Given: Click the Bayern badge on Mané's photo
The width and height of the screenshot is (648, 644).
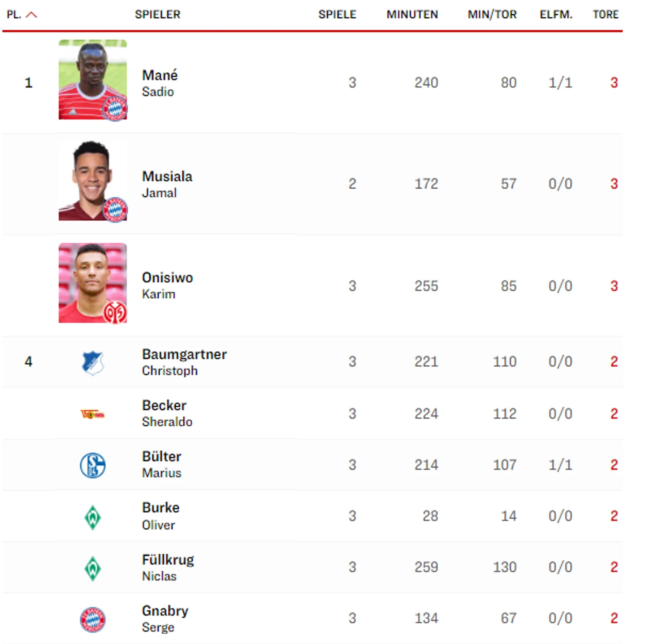Looking at the screenshot, I should (115, 108).
